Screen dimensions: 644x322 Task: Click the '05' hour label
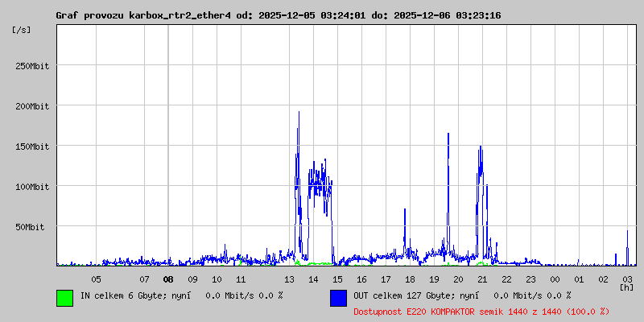pyautogui.click(x=96, y=279)
